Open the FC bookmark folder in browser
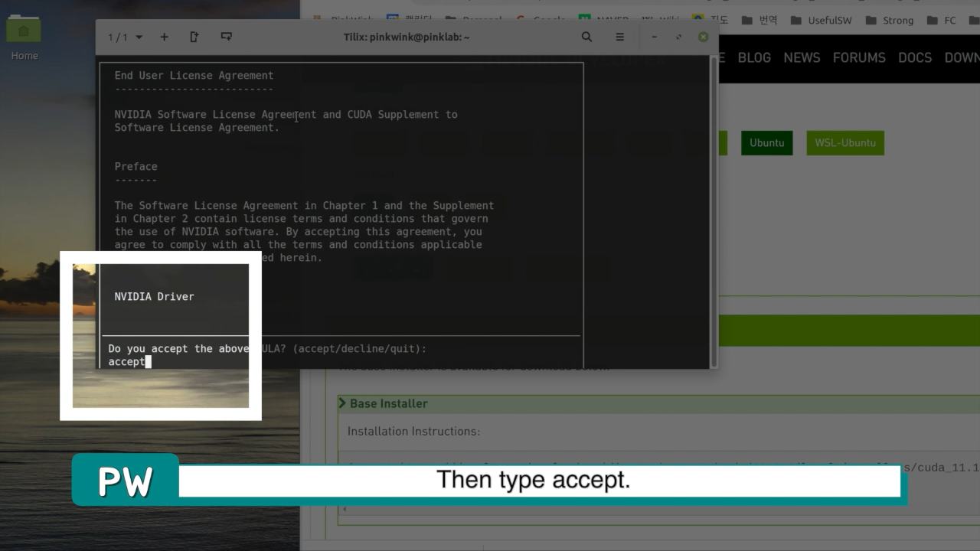This screenshot has height=551, width=980. coord(941,20)
